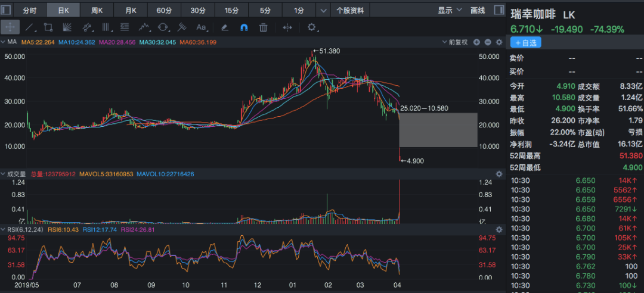Expand more time period options chevron
Viewport: 644px width, 293px height.
pyautogui.click(x=324, y=10)
